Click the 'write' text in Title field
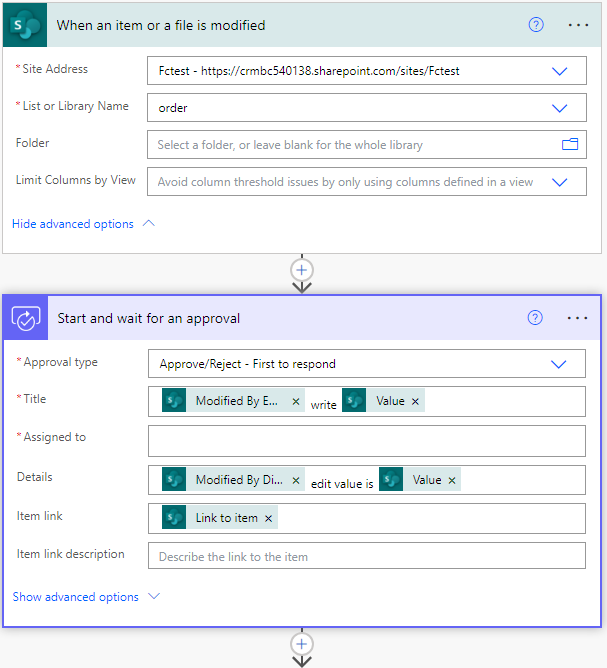Screen dimensions: 607x668 [x=323, y=405]
